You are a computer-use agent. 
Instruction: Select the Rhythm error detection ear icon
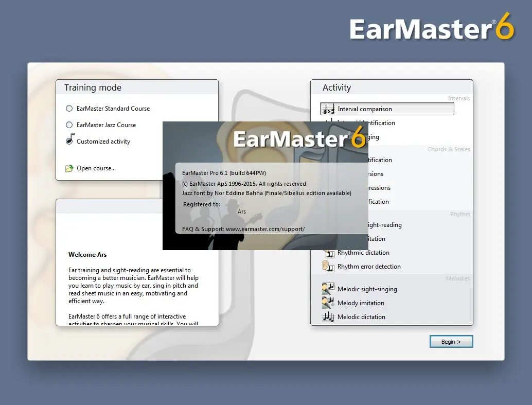(328, 266)
